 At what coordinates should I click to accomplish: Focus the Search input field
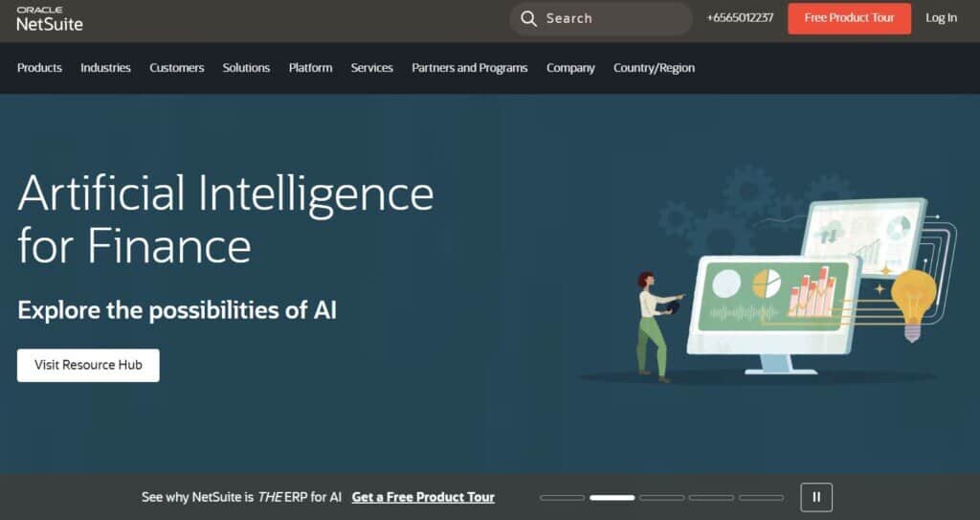pos(601,19)
